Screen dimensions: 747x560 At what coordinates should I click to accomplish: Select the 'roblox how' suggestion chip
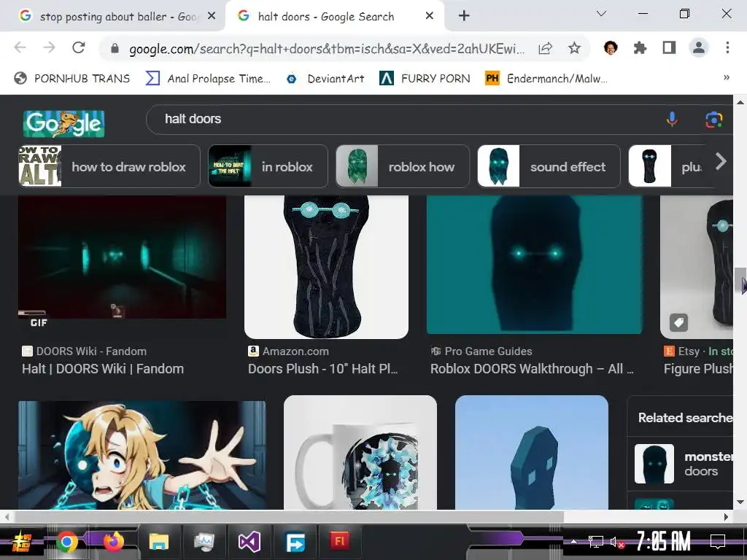coord(403,166)
